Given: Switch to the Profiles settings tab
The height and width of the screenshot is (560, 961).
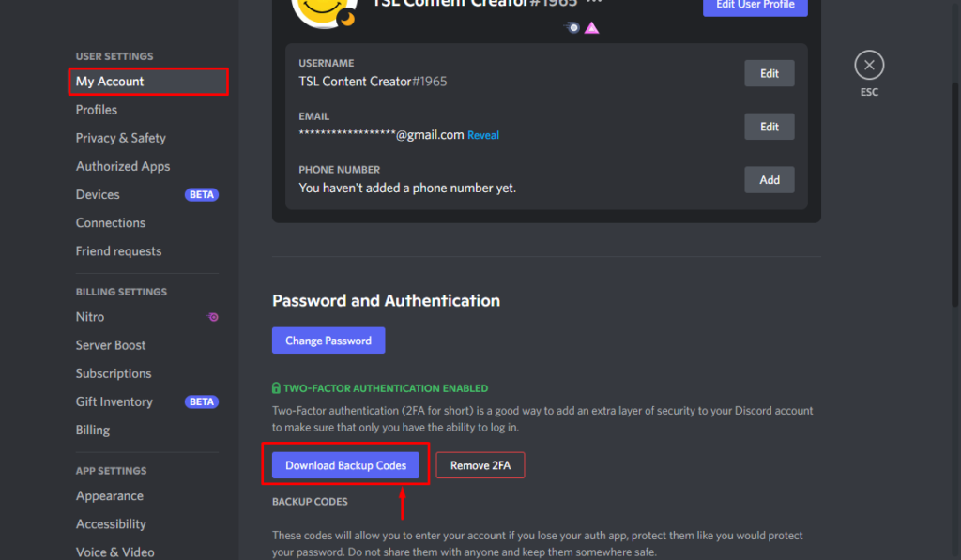Looking at the screenshot, I should click(97, 110).
